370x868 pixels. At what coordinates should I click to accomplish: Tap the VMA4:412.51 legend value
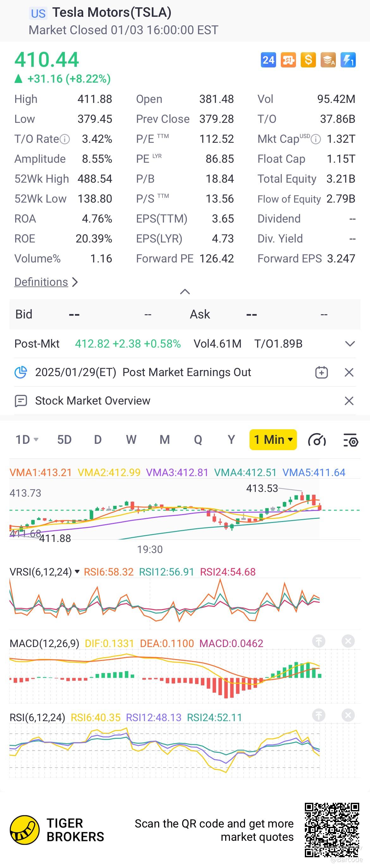pyautogui.click(x=245, y=472)
